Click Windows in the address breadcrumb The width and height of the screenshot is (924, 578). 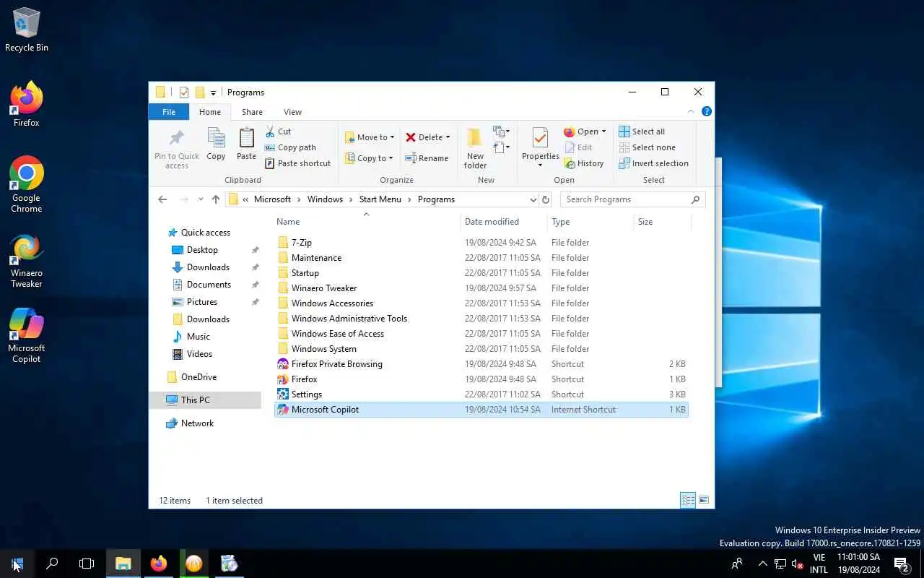coord(325,199)
